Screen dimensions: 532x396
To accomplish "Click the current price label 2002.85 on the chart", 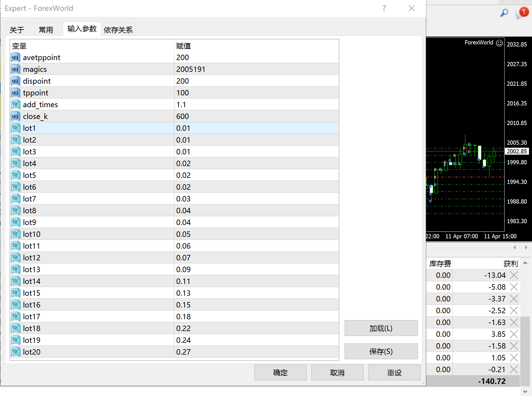I will pyautogui.click(x=517, y=151).
